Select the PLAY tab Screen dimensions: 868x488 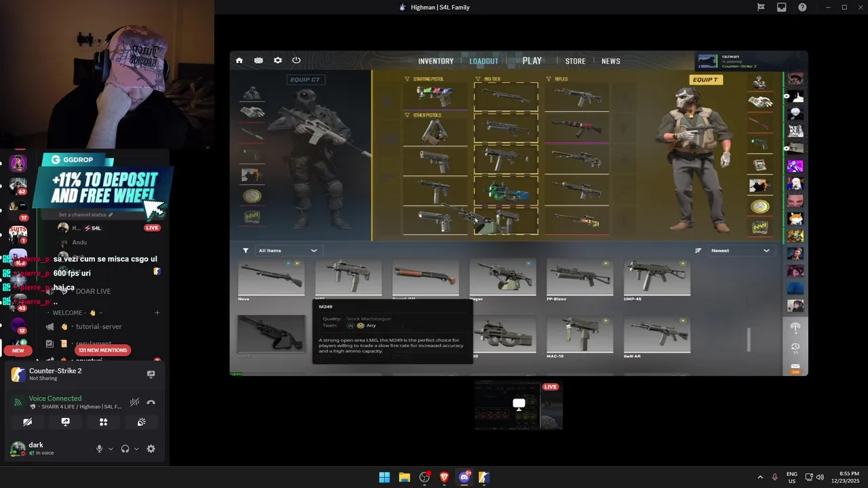coord(532,61)
